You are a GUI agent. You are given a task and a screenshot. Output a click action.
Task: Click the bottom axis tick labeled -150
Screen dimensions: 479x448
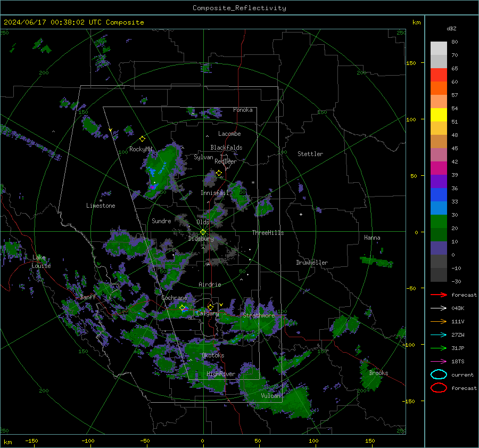[31, 441]
